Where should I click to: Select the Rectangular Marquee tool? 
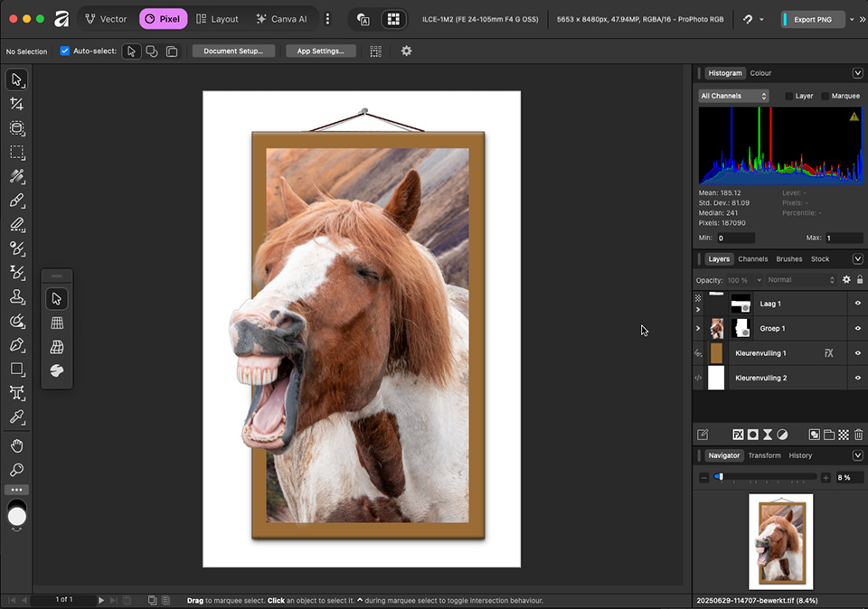tap(16, 153)
